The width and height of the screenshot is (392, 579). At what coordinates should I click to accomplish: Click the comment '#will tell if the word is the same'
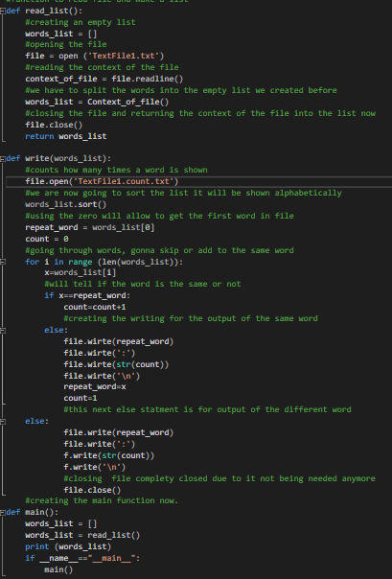143,284
